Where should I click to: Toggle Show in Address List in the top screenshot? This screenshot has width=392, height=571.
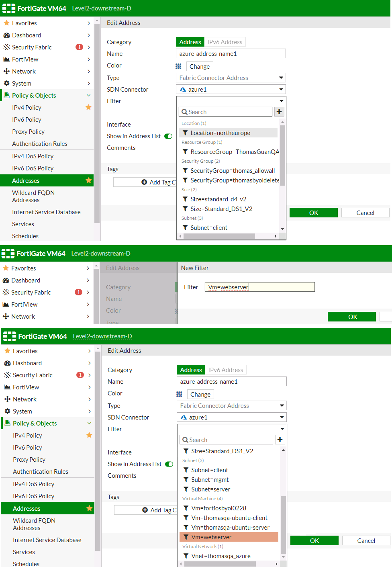[168, 136]
